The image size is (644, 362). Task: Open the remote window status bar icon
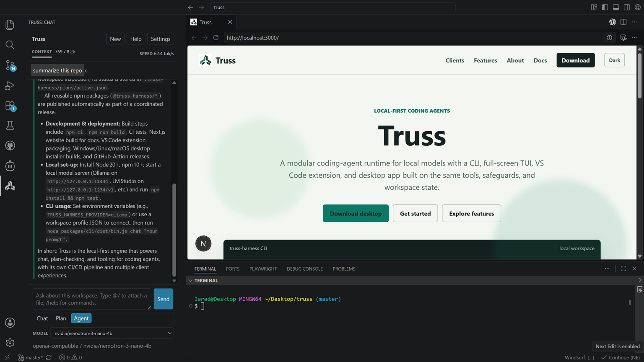tap(7, 357)
